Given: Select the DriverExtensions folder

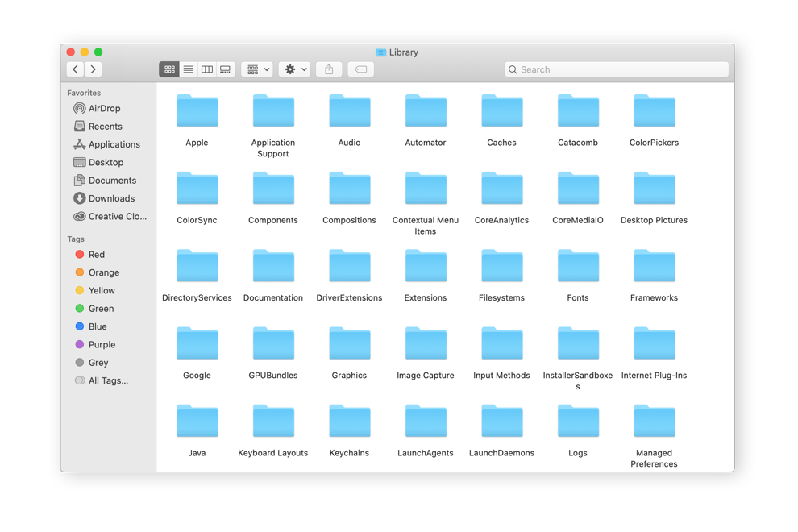Looking at the screenshot, I should [x=349, y=276].
